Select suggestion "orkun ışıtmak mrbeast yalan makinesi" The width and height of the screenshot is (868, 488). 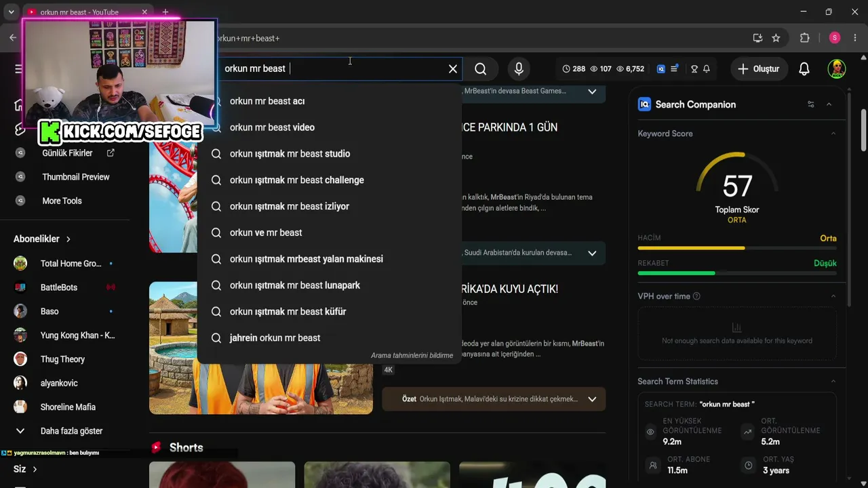coord(330,259)
